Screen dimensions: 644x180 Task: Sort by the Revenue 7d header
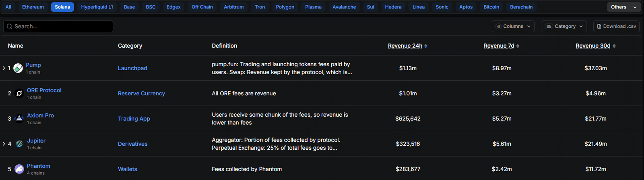[499, 46]
